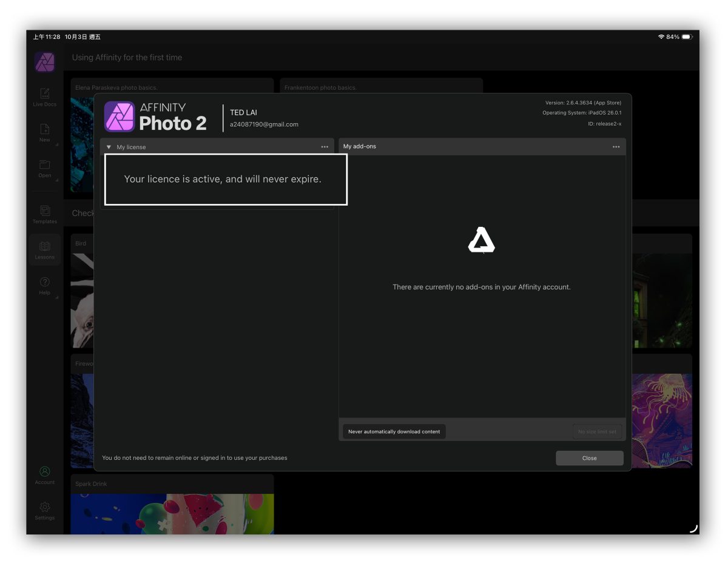The image size is (728, 563).
Task: Select the Lessons sidebar item
Action: pyautogui.click(x=45, y=250)
